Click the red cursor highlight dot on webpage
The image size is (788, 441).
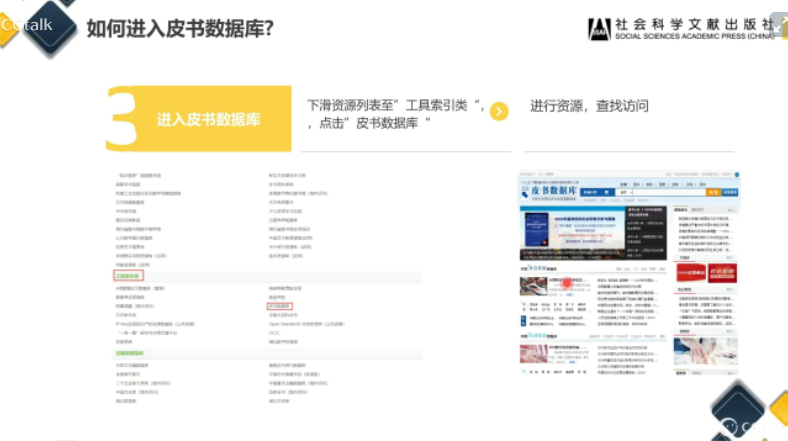pos(567,282)
